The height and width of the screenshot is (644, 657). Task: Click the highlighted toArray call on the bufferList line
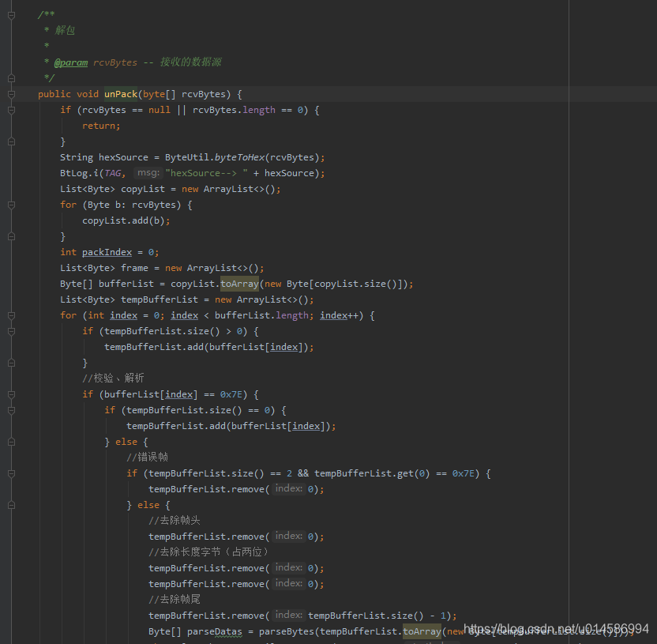[240, 284]
